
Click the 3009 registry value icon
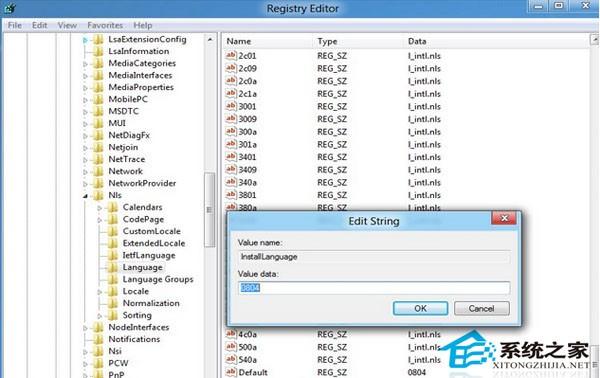point(231,119)
